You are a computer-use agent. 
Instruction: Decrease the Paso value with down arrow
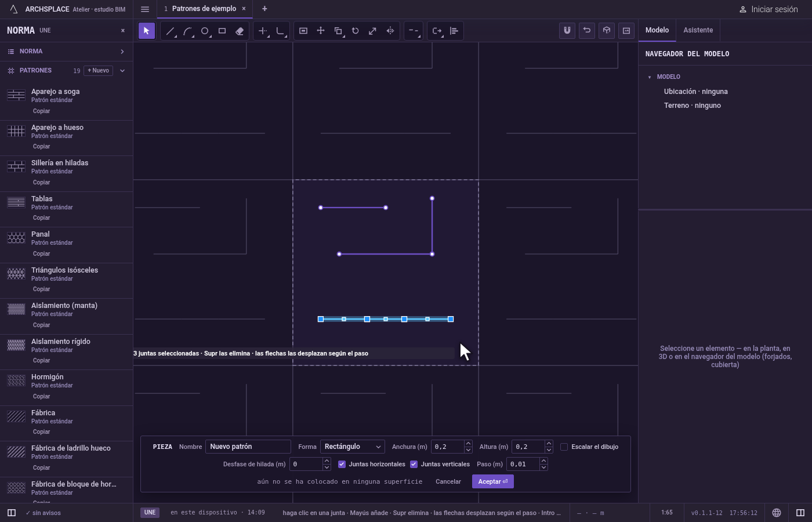(x=543, y=467)
